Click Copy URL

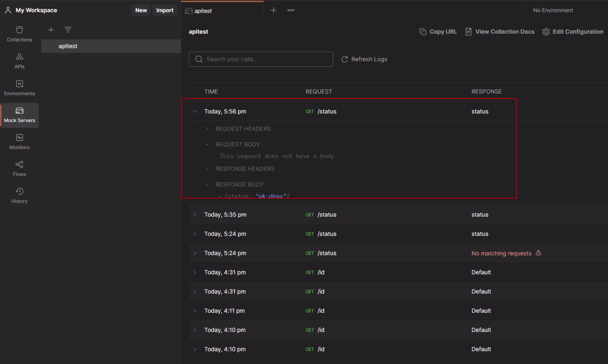click(438, 32)
